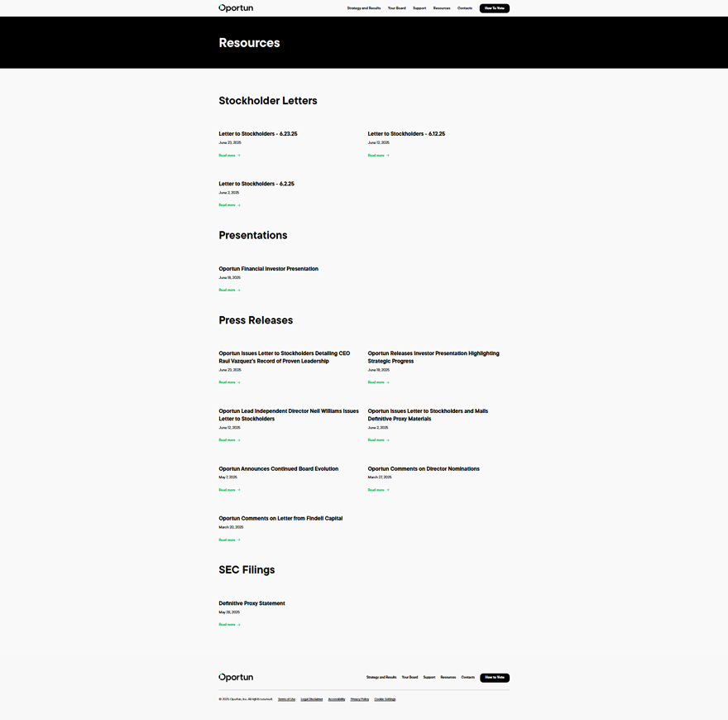The image size is (728, 720).
Task: Open the Terms of Use footer link
Action: point(286,699)
